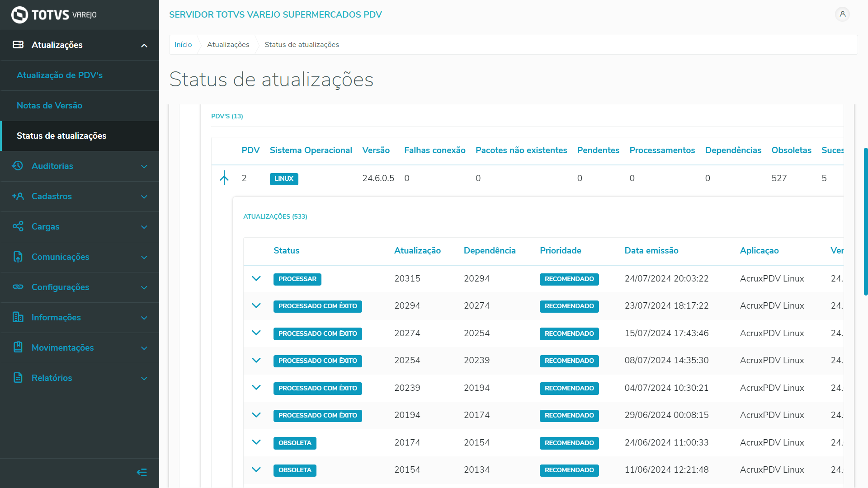Viewport: 868px width, 488px height.
Task: Expand update 20315 row chevron
Action: coord(256,279)
